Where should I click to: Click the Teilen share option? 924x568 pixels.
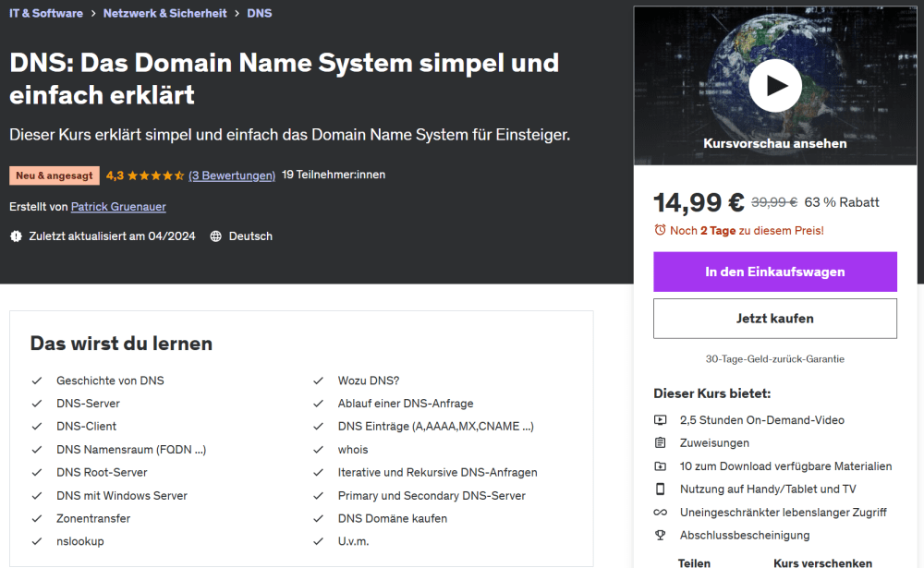tap(694, 562)
